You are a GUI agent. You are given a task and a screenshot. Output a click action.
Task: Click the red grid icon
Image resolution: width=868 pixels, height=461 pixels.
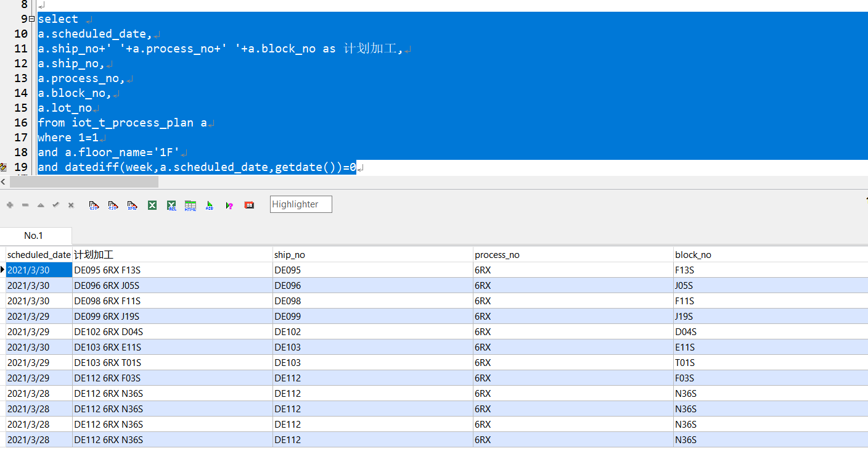point(249,205)
